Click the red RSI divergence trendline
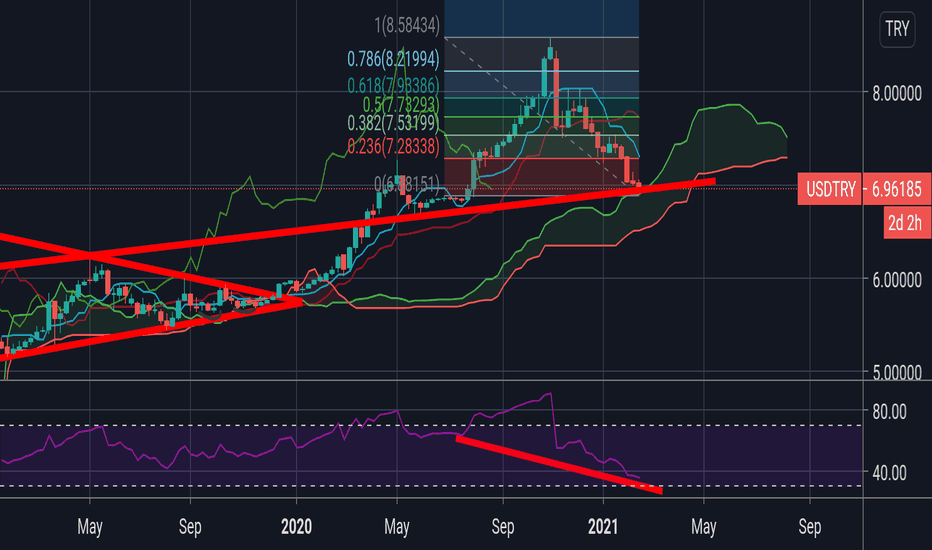Screen dimensions: 932x550 pyautogui.click(x=559, y=464)
